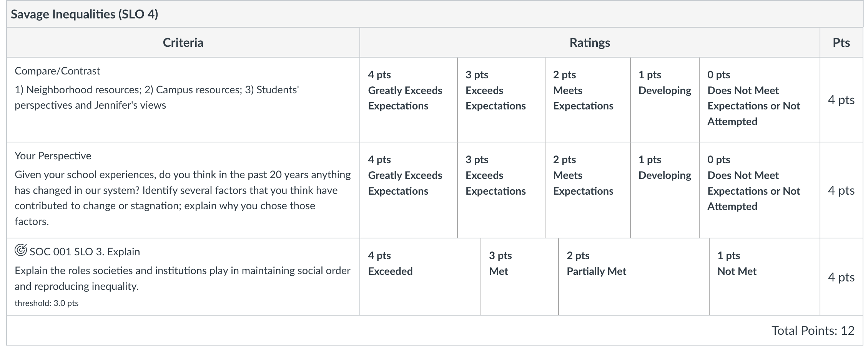Click the Savage Inequalities (SLO 4) rubric title
This screenshot has height=354, width=868.
click(85, 14)
